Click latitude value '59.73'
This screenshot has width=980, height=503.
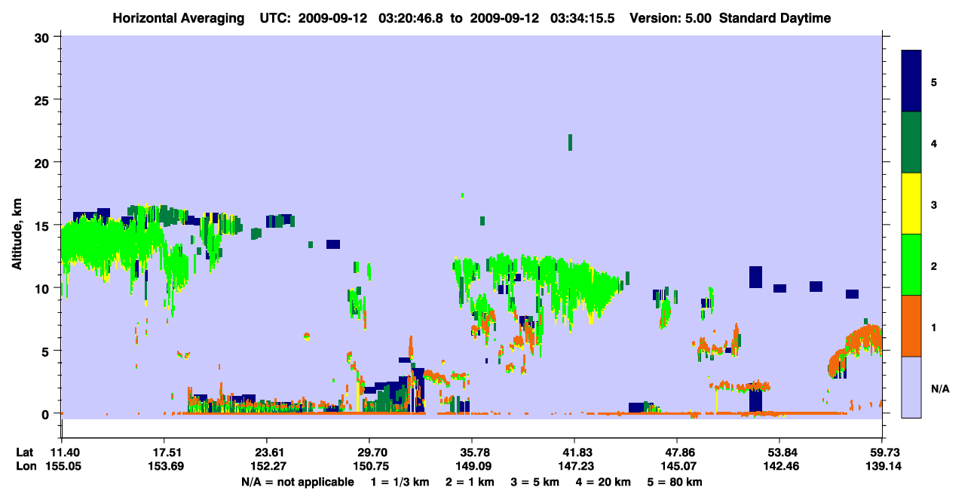(x=882, y=452)
